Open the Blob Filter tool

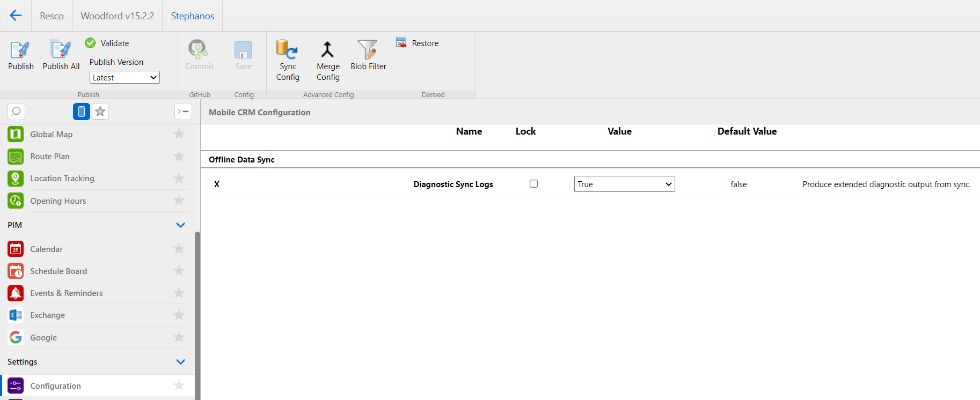[x=368, y=50]
